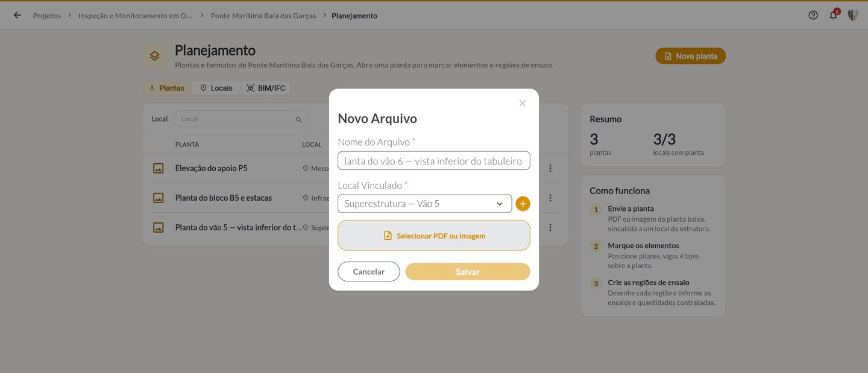Image resolution: width=868 pixels, height=373 pixels.
Task: Open the three-dot menu for Planta do vão 5
Action: pyautogui.click(x=550, y=227)
